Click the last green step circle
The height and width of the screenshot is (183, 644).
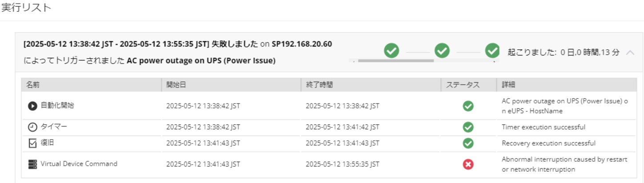492,51
